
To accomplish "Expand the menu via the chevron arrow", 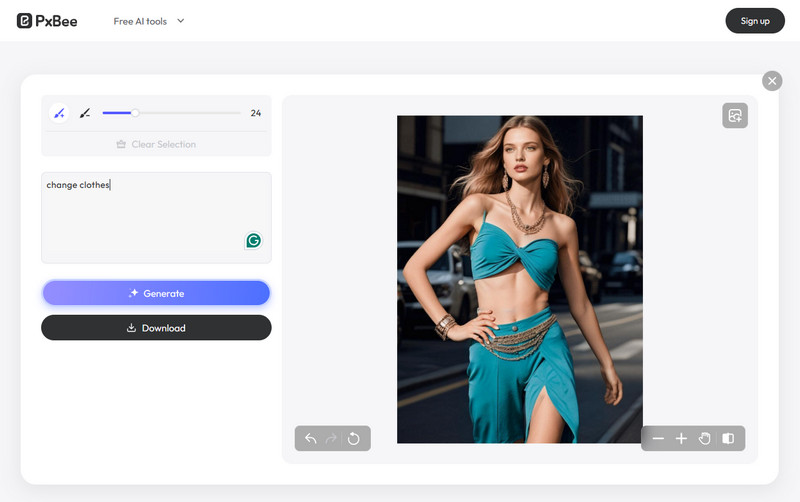I will [181, 21].
